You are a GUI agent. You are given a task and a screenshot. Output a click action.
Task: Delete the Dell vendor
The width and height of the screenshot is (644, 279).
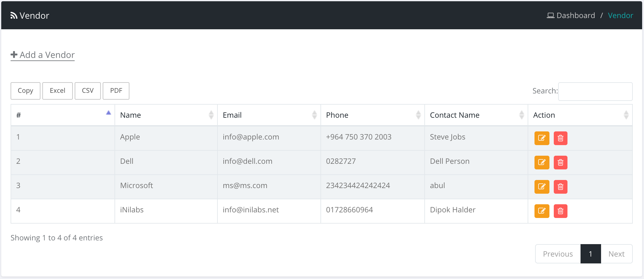click(x=560, y=163)
